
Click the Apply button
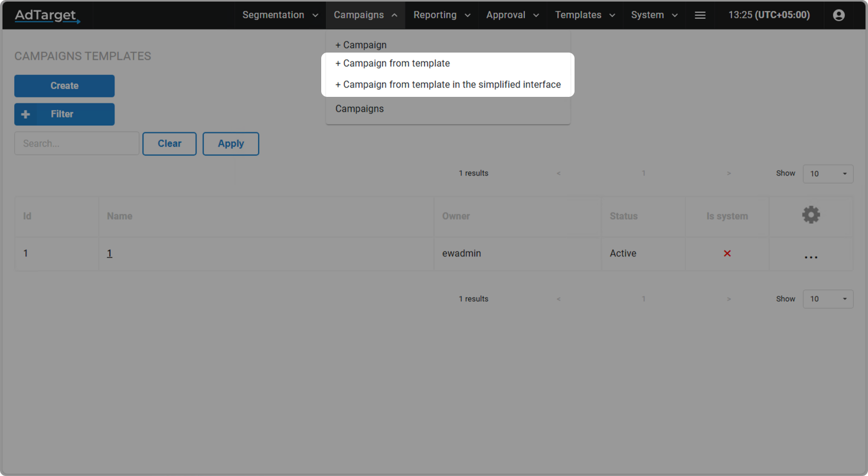(230, 144)
